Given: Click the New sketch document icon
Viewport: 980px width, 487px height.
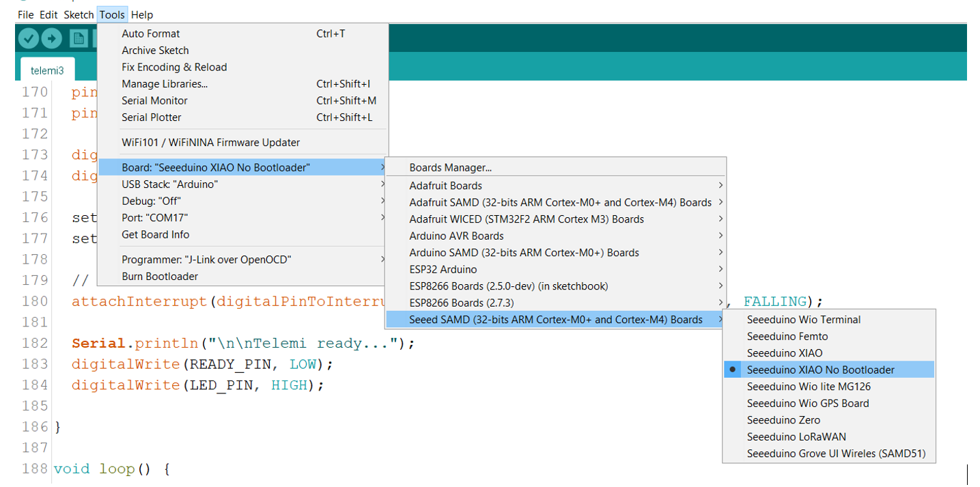Looking at the screenshot, I should 79,39.
